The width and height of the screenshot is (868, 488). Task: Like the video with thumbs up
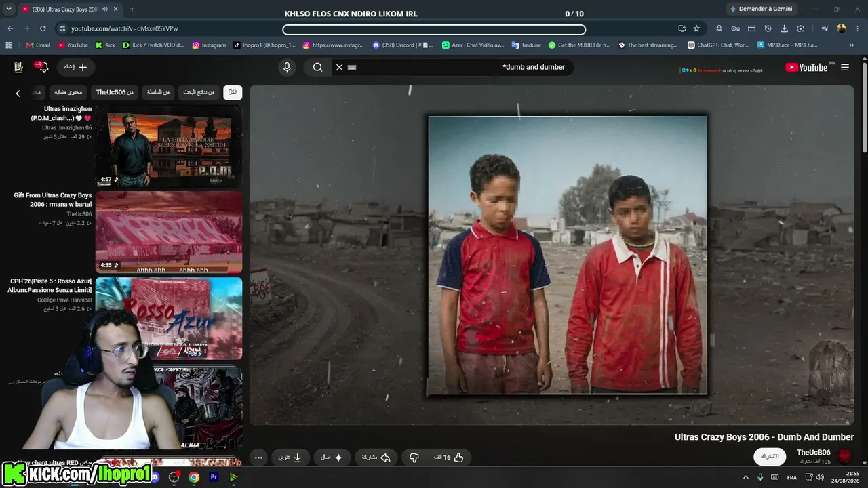click(x=449, y=457)
